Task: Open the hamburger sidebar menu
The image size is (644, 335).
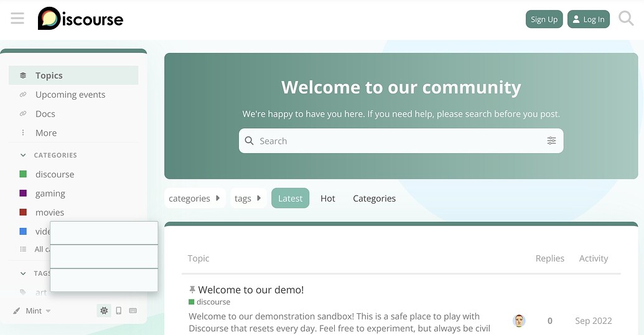Action: point(17,19)
